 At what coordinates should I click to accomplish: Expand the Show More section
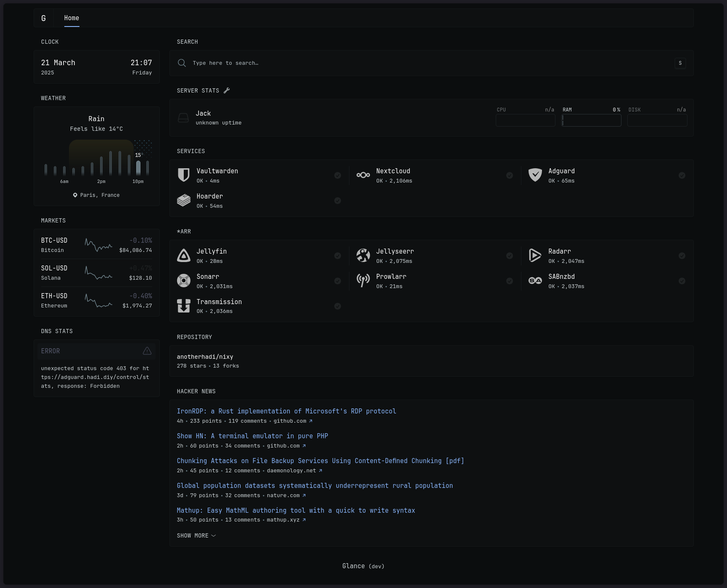pyautogui.click(x=196, y=535)
